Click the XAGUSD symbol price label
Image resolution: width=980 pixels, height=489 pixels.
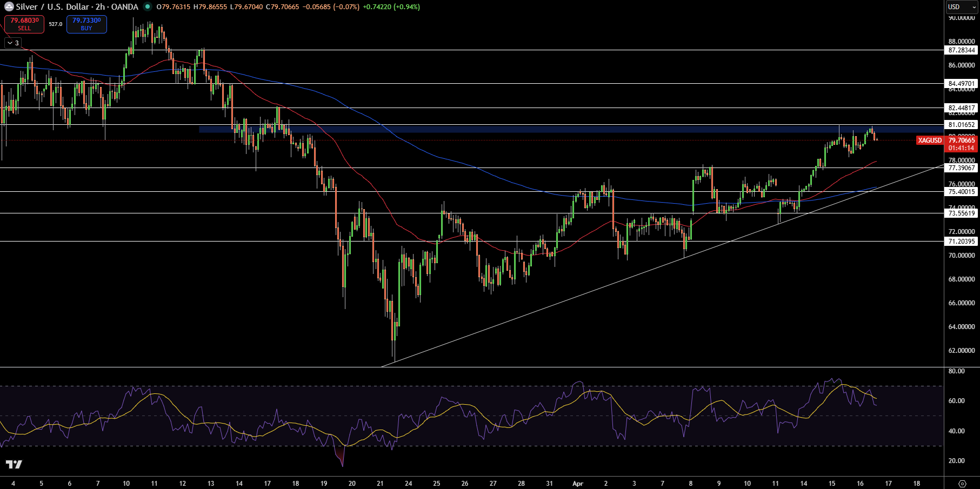click(x=930, y=140)
